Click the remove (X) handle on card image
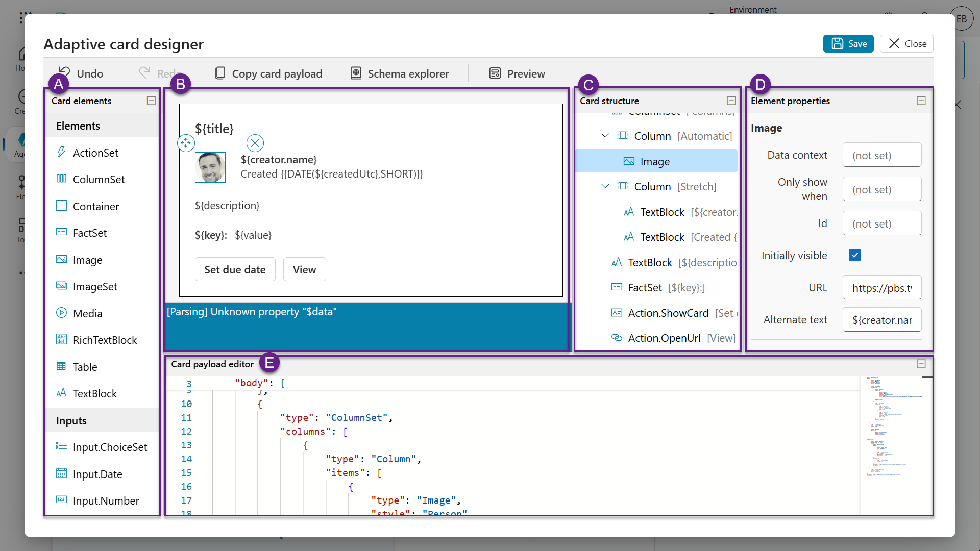The width and height of the screenshot is (980, 551). (255, 143)
